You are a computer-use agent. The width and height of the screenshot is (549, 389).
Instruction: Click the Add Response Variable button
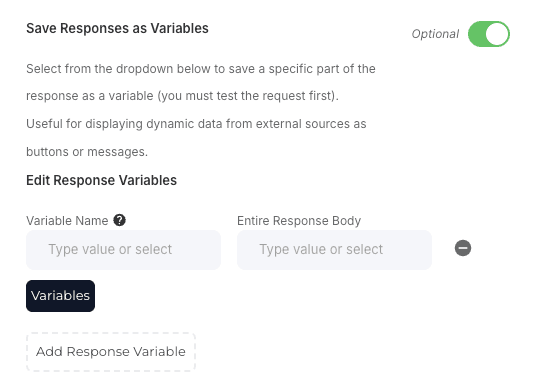click(x=111, y=352)
